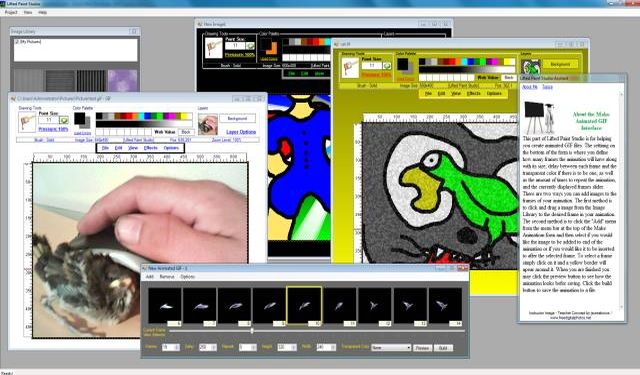Click Repeat spinner in Animated GIF window
Viewport: 640px width, 375px height.
click(x=247, y=347)
